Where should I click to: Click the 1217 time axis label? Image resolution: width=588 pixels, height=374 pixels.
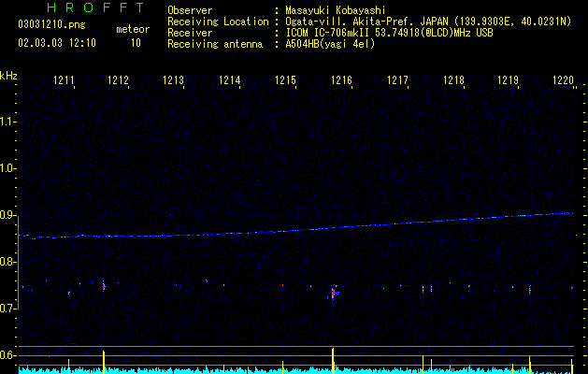click(x=397, y=80)
